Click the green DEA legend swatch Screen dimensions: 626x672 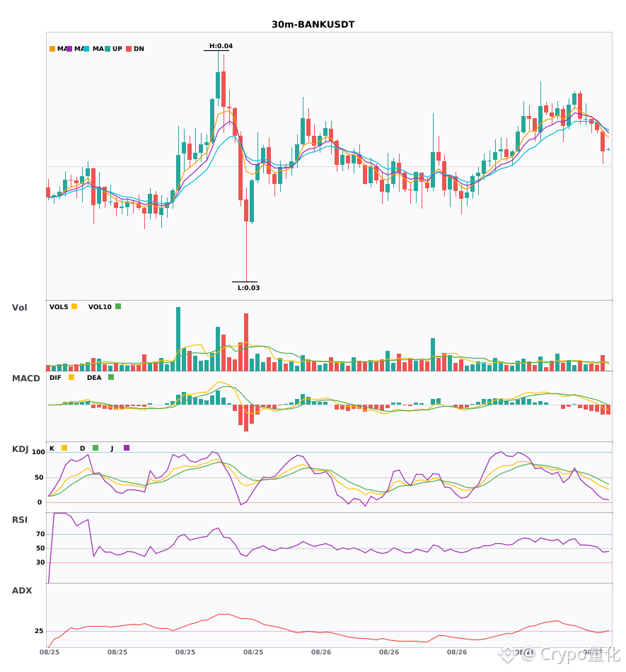pyautogui.click(x=111, y=377)
